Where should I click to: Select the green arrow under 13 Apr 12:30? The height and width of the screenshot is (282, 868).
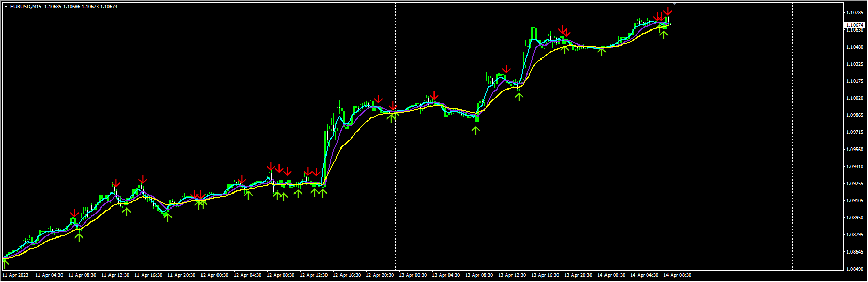[519, 96]
